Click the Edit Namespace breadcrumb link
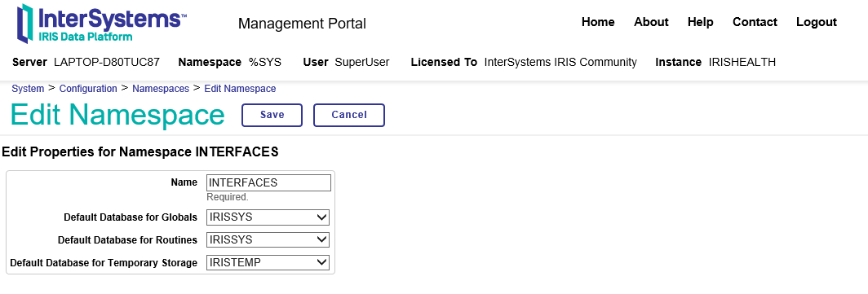 pos(240,89)
